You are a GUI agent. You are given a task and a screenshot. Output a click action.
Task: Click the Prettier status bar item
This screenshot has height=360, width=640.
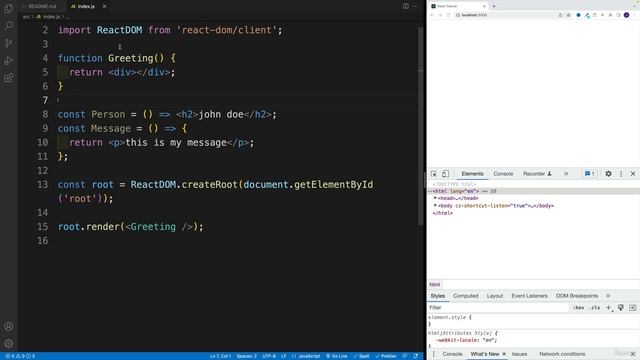click(386, 356)
